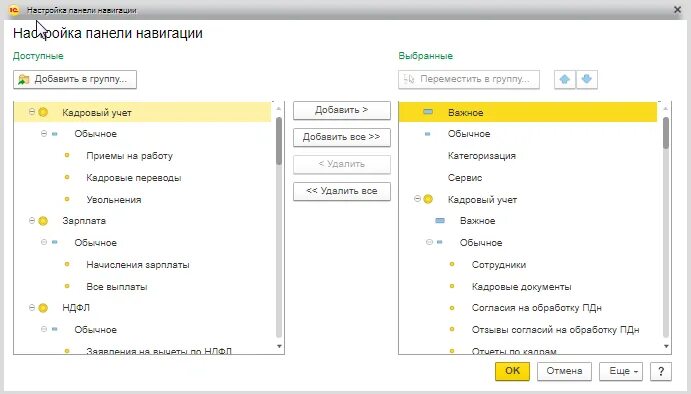The width and height of the screenshot is (691, 394).
Task: Click Добавить в группу button
Action: (x=75, y=79)
